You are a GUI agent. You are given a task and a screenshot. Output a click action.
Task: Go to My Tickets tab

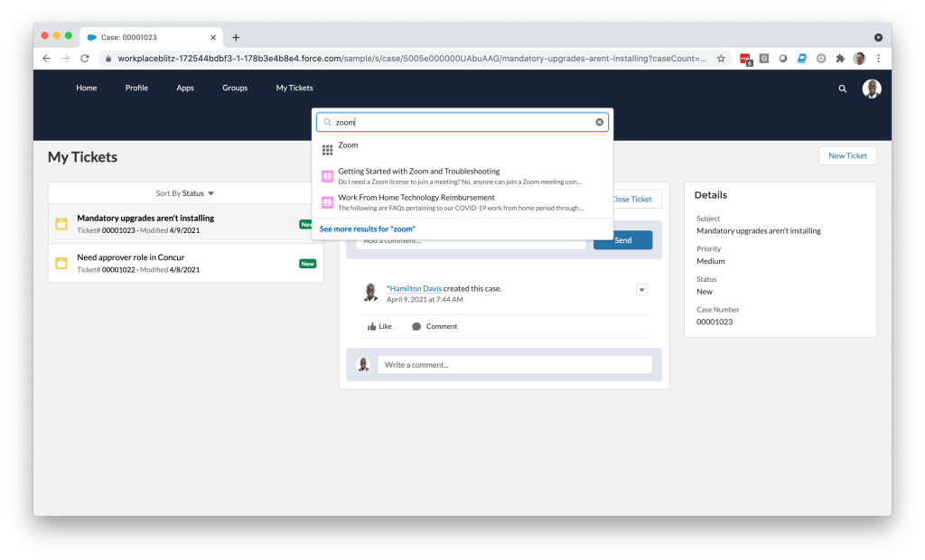[x=294, y=89]
